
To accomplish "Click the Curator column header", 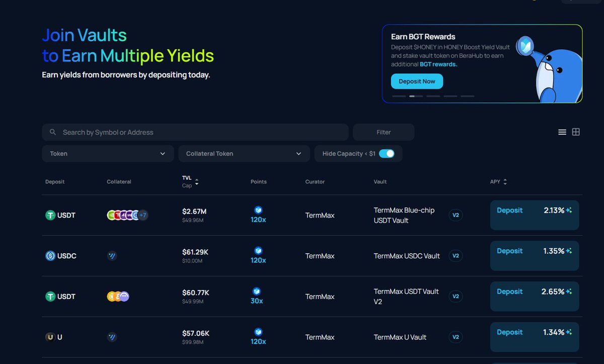I will pyautogui.click(x=315, y=182).
